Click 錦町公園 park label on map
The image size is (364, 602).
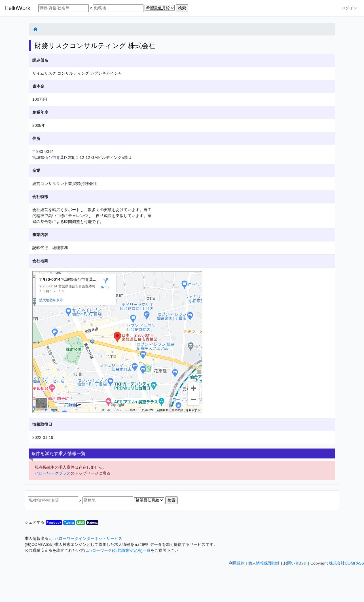click(74, 349)
